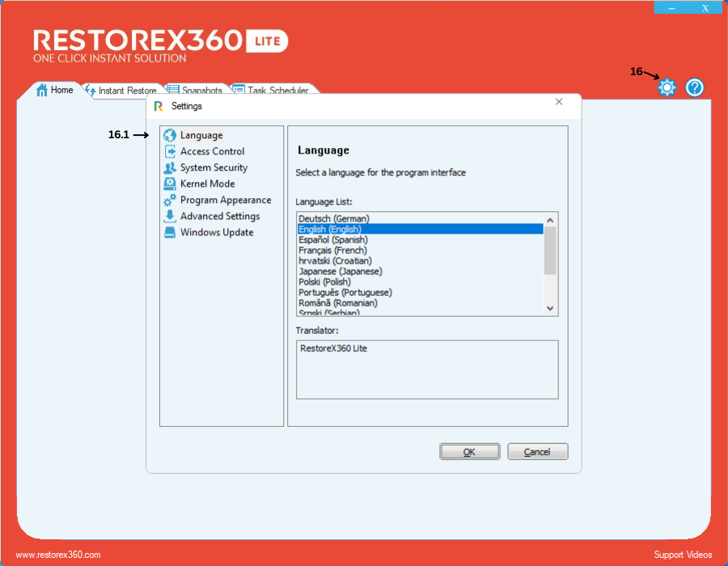Switch to the Task Scheduler tab

(271, 90)
